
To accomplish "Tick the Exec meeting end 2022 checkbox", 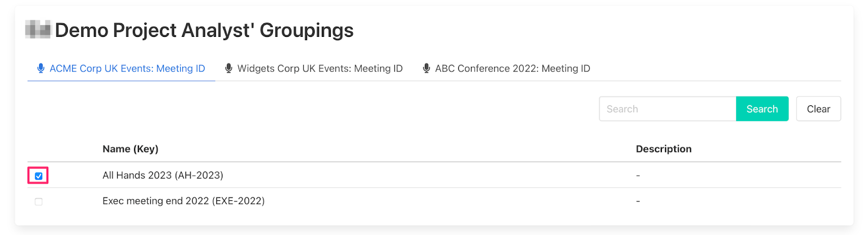I will pyautogui.click(x=39, y=202).
